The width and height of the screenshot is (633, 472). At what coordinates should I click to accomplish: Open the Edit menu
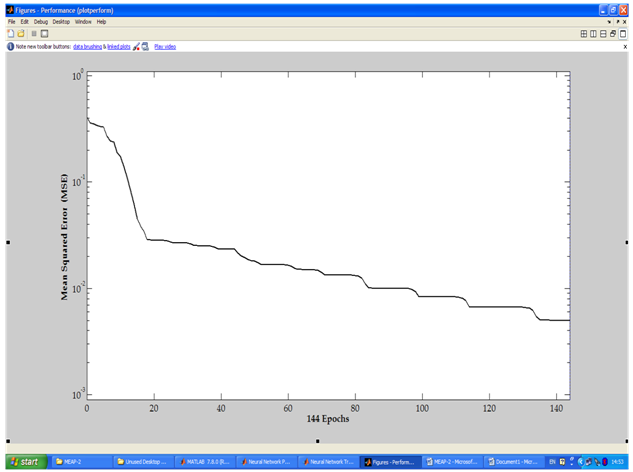[x=25, y=21]
